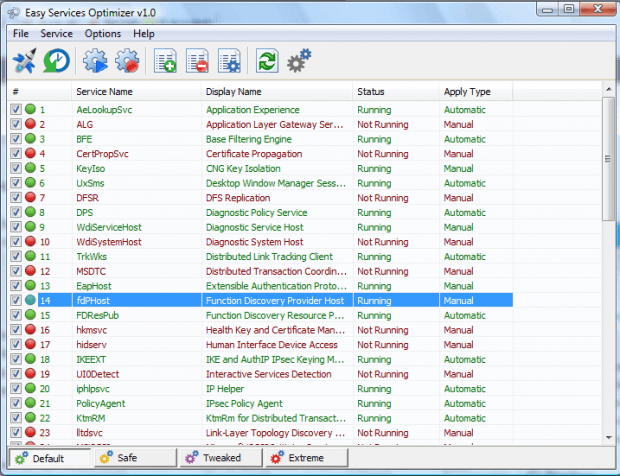Click red status dot of CertPropSvc
This screenshot has height=476, width=620.
tap(30, 153)
